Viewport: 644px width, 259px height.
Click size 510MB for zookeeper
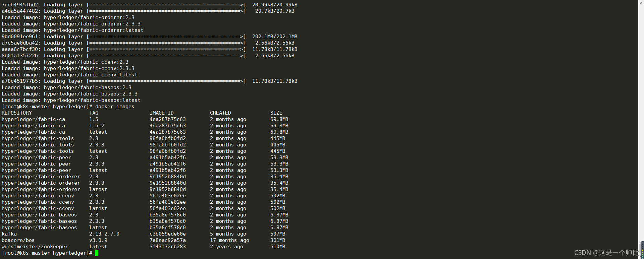coord(278,247)
